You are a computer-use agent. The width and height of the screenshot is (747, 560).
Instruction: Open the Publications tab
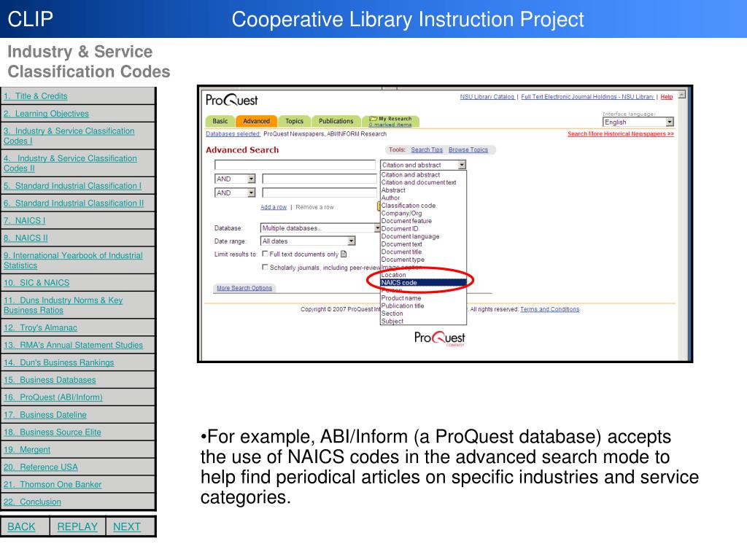(x=336, y=122)
